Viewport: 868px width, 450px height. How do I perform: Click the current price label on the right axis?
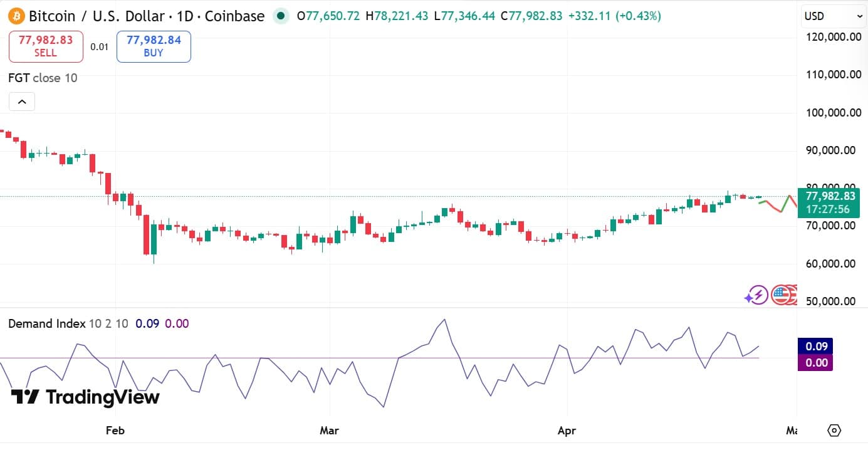pyautogui.click(x=829, y=202)
